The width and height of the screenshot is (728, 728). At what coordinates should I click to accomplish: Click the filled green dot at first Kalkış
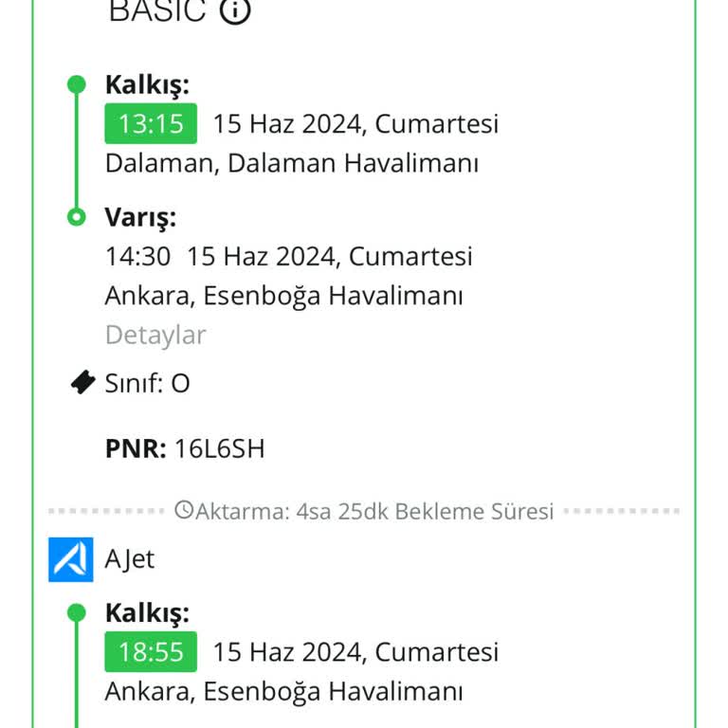[77, 83]
